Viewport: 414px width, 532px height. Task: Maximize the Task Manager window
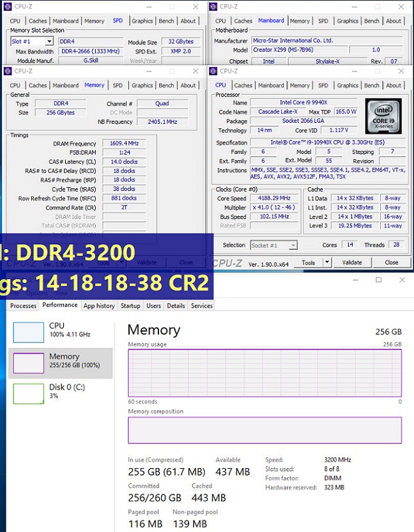pos(378,280)
